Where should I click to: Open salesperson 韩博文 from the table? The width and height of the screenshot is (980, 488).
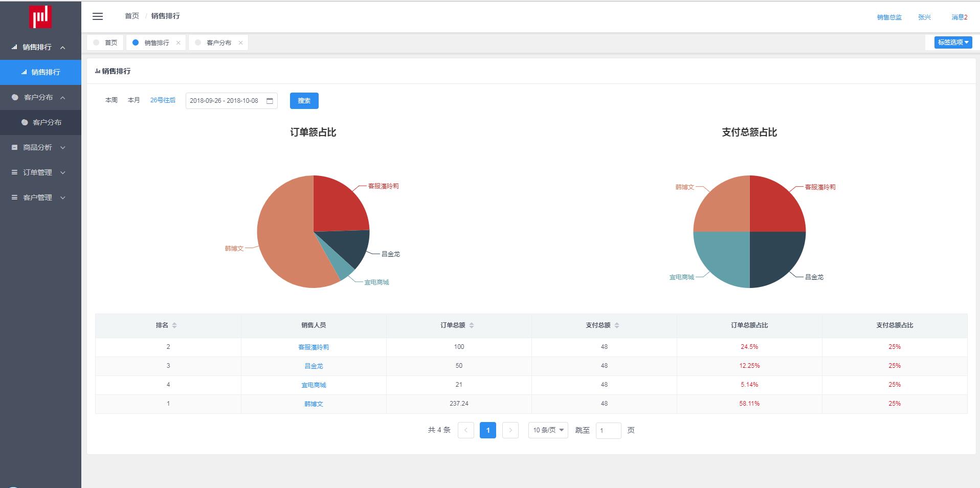pos(314,404)
